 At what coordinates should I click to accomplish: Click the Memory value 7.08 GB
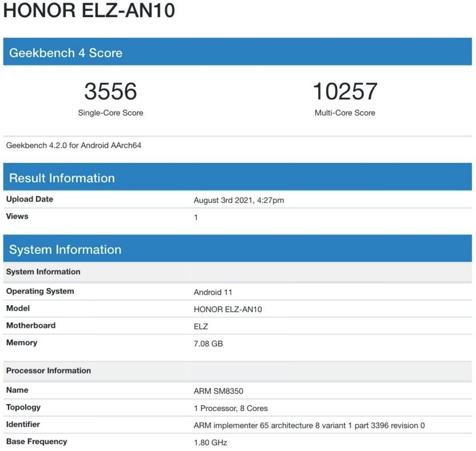208,344
